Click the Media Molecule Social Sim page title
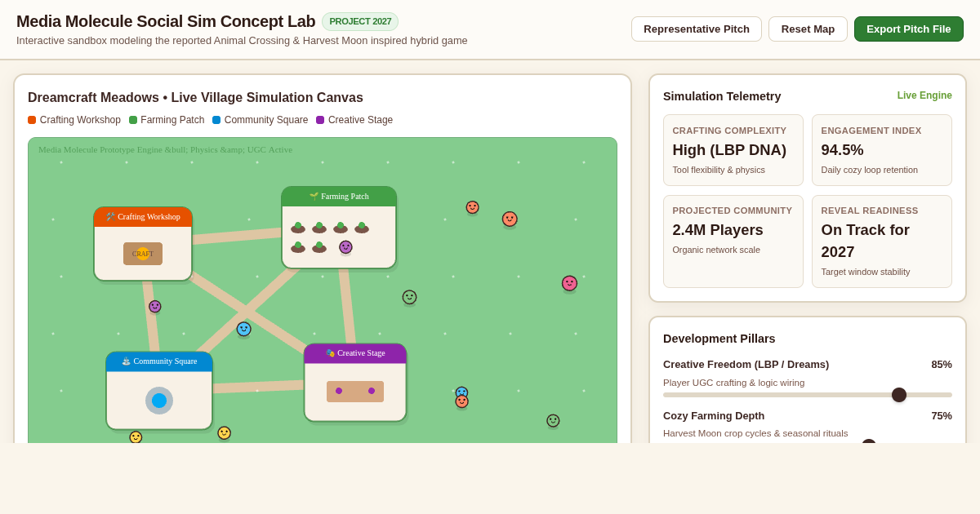Viewport: 980px width, 514px height. [x=166, y=21]
